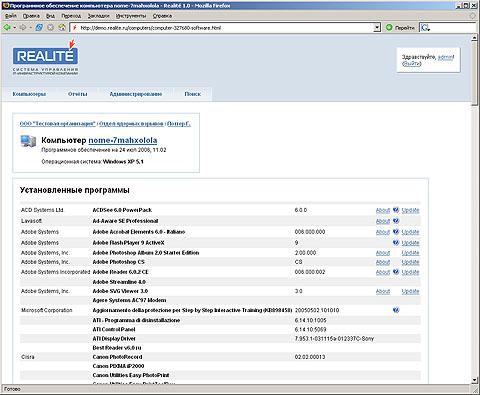This screenshot has width=480, height=395.
Task: Click the vertical scrollbar thumb
Action: 475,74
